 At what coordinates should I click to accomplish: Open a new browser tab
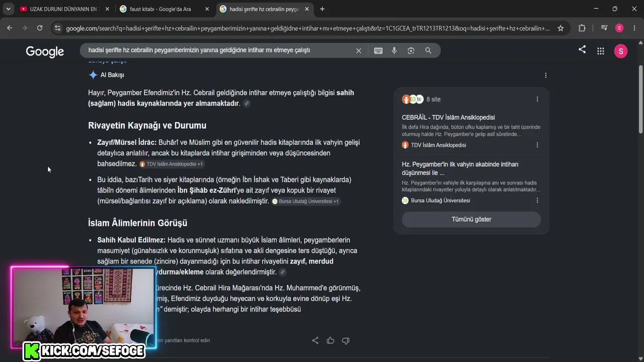(322, 9)
